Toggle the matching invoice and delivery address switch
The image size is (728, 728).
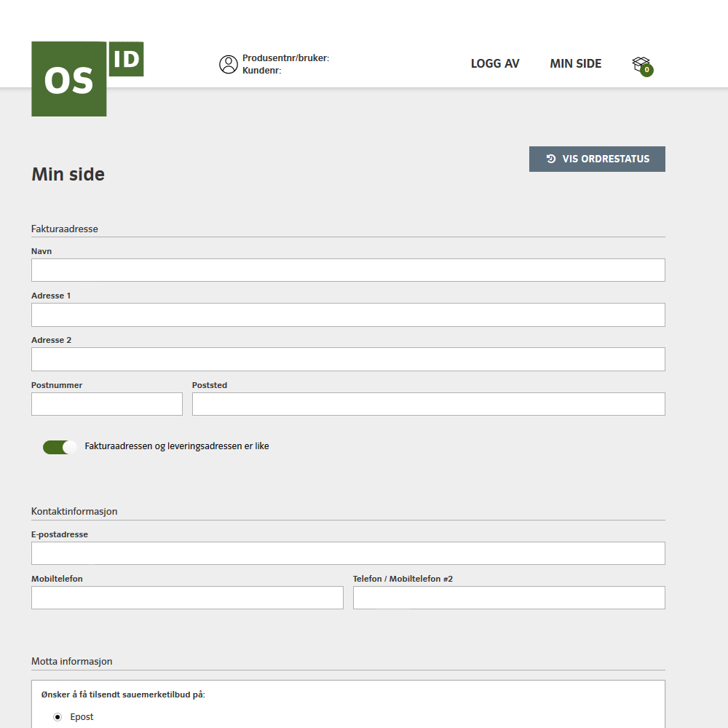[x=60, y=447]
